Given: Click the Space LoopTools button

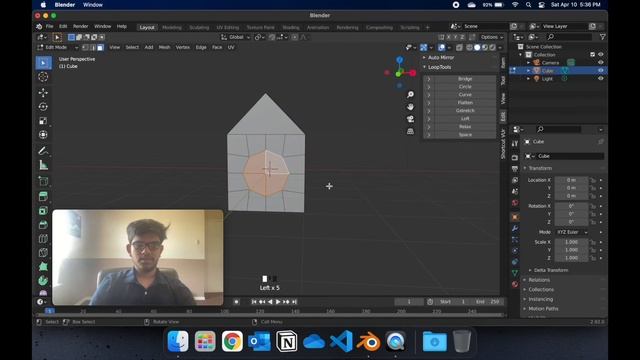Looking at the screenshot, I should click(465, 135).
